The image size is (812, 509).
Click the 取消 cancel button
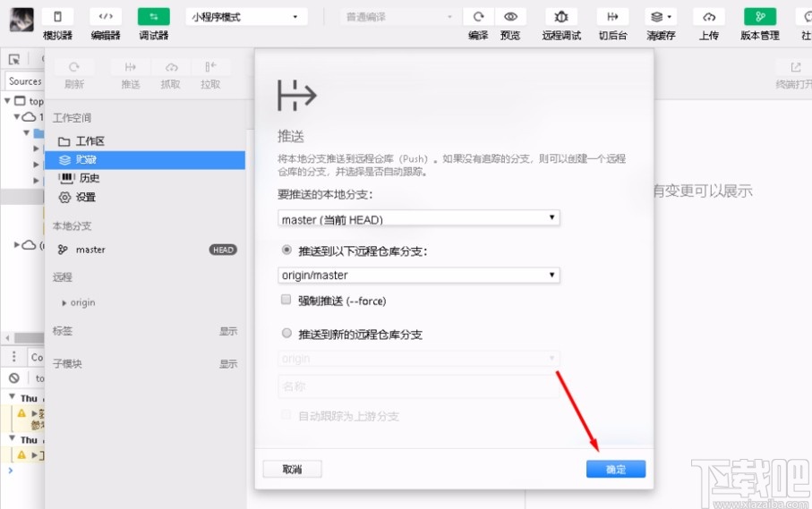(x=292, y=469)
